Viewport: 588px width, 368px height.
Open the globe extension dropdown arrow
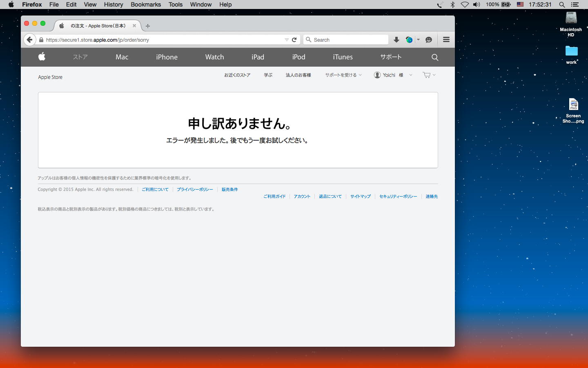tap(418, 40)
